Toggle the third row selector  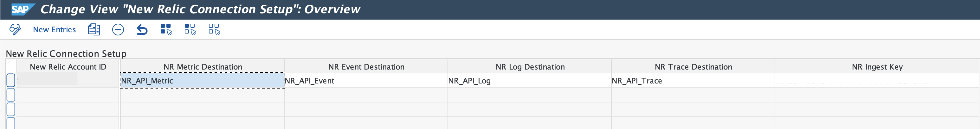click(x=11, y=109)
